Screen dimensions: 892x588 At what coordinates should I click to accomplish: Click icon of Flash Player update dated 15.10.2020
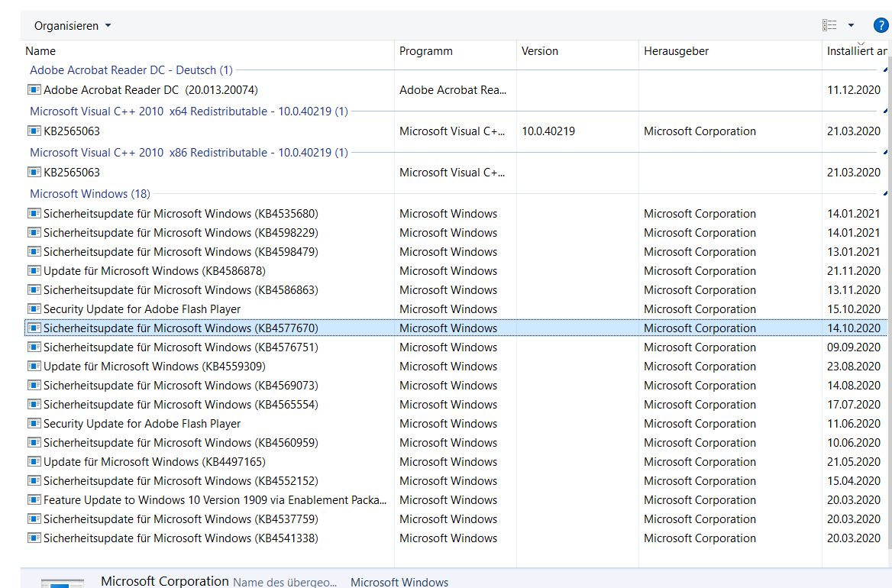(34, 309)
